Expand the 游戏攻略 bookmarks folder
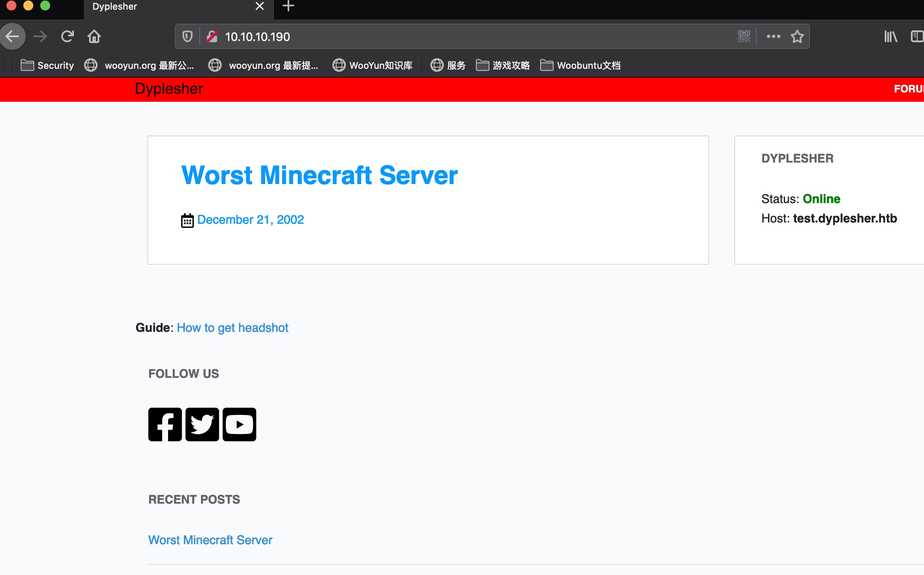This screenshot has width=924, height=575. (x=503, y=65)
